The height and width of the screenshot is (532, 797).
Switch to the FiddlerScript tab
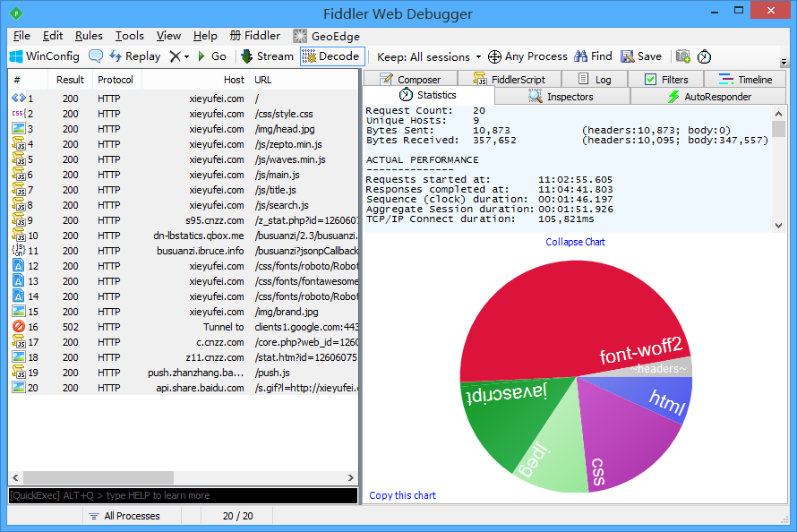(x=510, y=80)
